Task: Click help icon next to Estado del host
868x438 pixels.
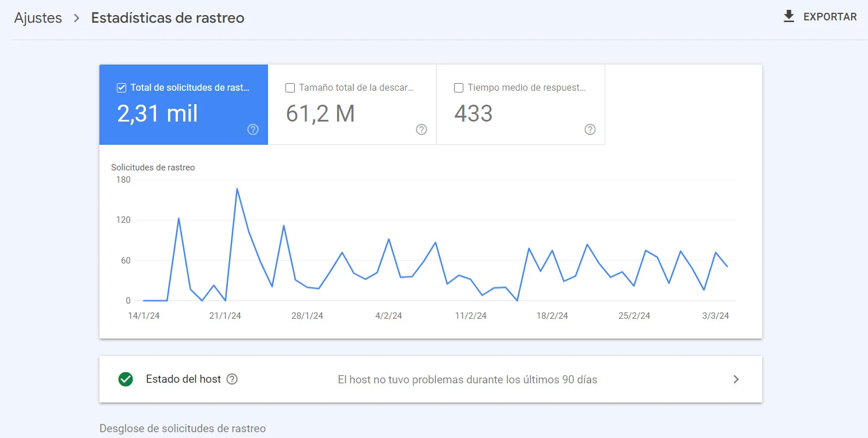Action: 232,379
